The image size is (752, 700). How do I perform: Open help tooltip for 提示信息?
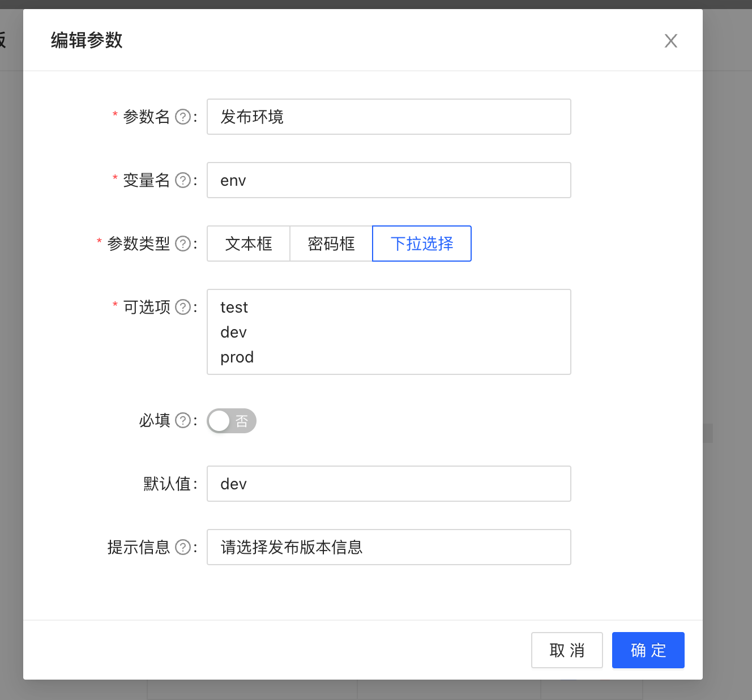[182, 547]
